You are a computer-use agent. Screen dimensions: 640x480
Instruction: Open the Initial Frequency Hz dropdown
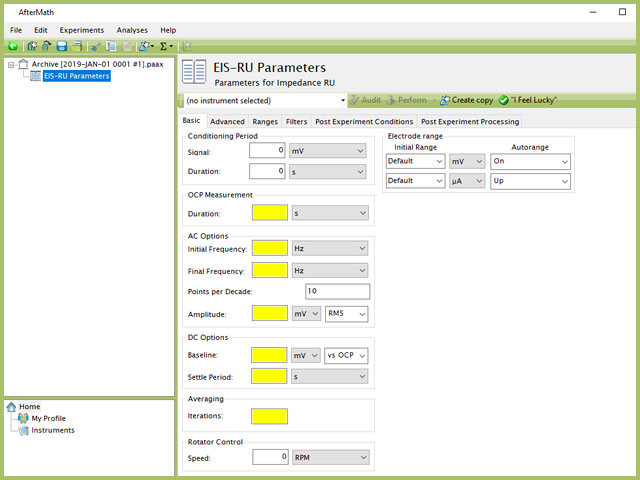click(330, 248)
